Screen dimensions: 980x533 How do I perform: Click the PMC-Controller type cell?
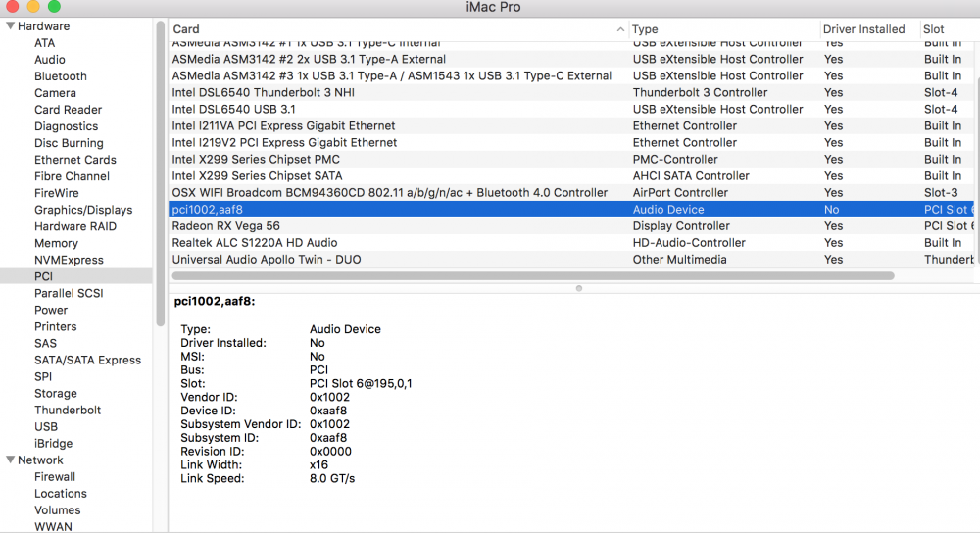tap(675, 160)
